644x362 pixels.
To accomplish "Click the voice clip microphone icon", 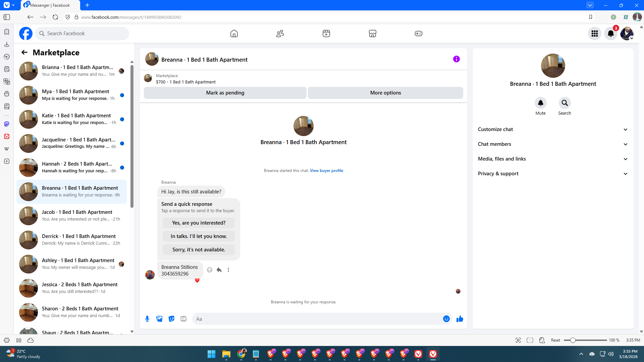I will [147, 319].
